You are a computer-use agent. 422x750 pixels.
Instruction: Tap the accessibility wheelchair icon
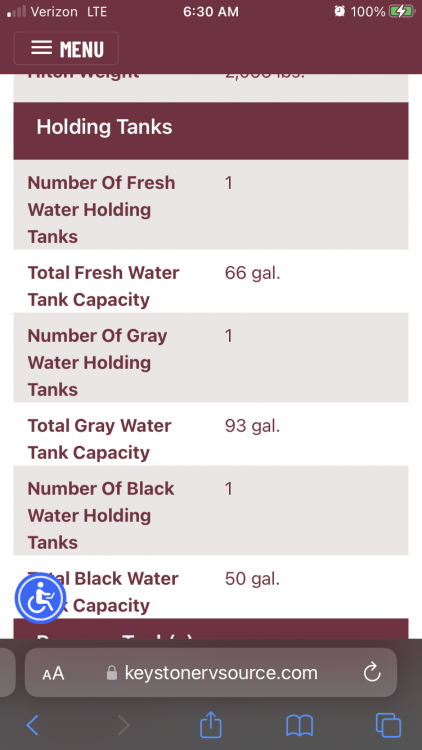tap(41, 598)
